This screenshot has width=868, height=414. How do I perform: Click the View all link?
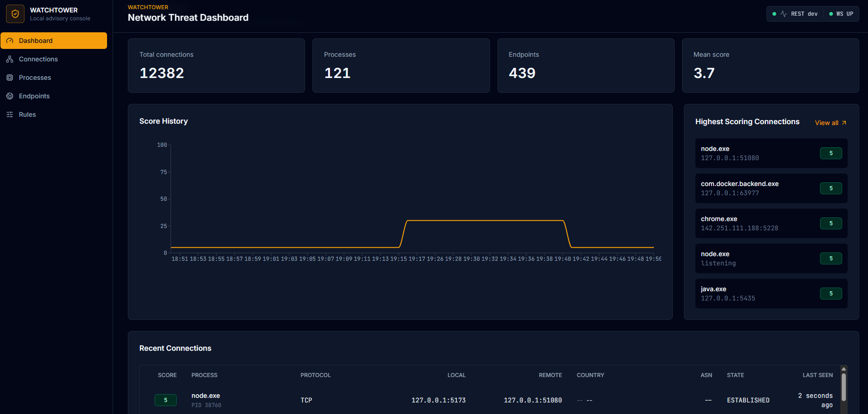click(831, 123)
